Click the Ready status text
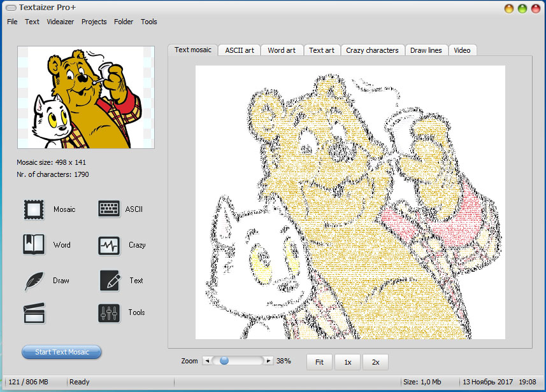This screenshot has height=392, width=546. [80, 382]
